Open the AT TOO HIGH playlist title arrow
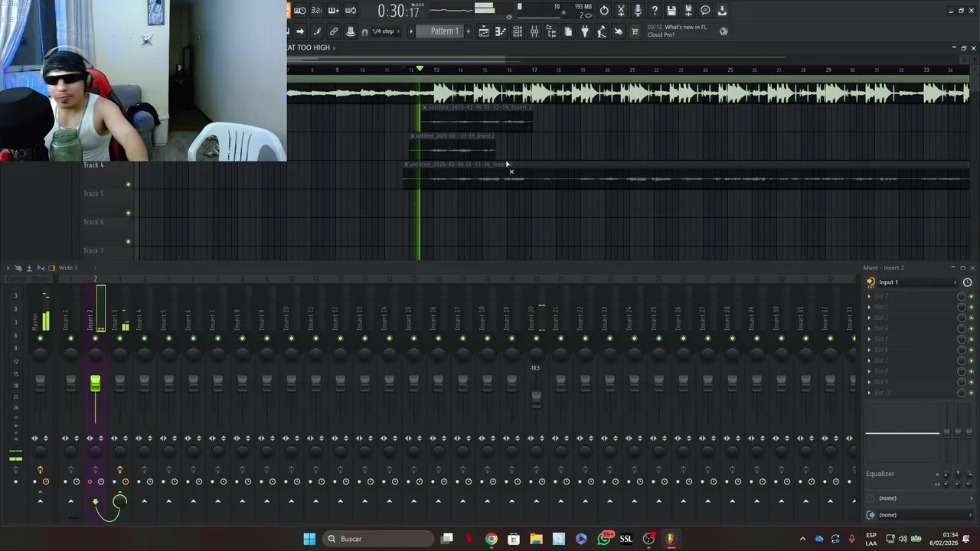Screen dimensions: 980x551 [x=334, y=47]
